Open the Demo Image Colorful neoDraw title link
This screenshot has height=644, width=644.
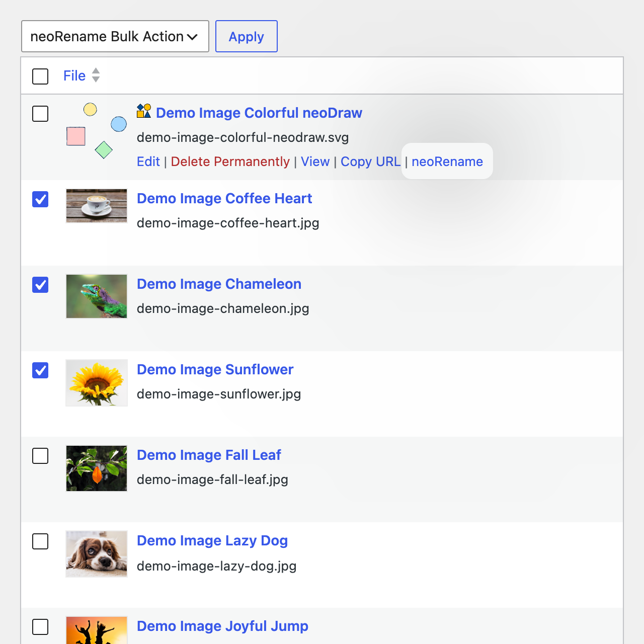[259, 113]
